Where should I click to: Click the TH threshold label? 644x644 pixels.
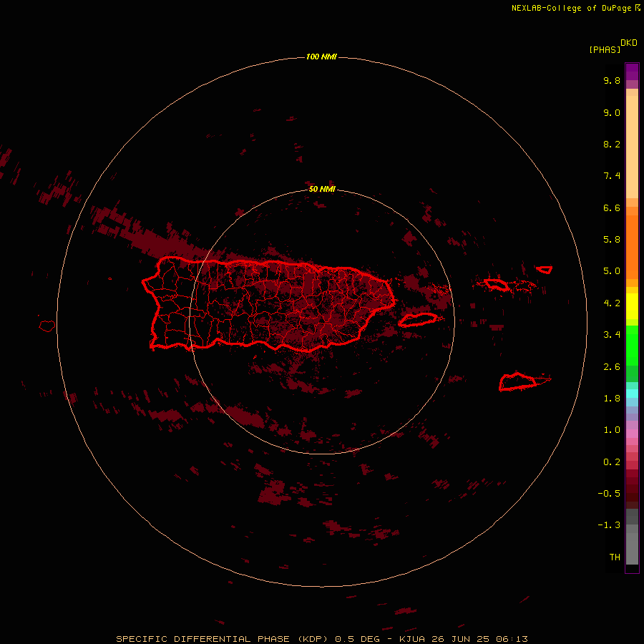point(615,557)
